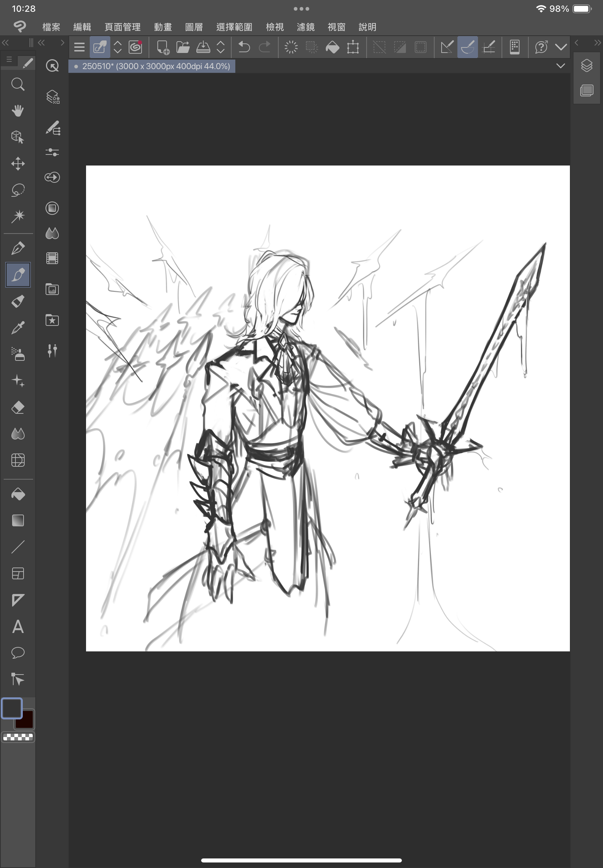Open the Quick Access panel icon

click(x=52, y=66)
